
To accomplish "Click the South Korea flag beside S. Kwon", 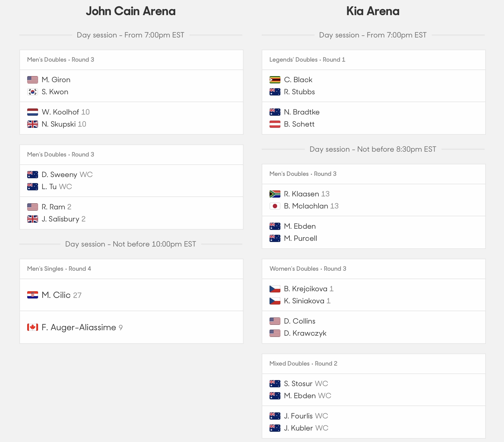I will point(33,92).
